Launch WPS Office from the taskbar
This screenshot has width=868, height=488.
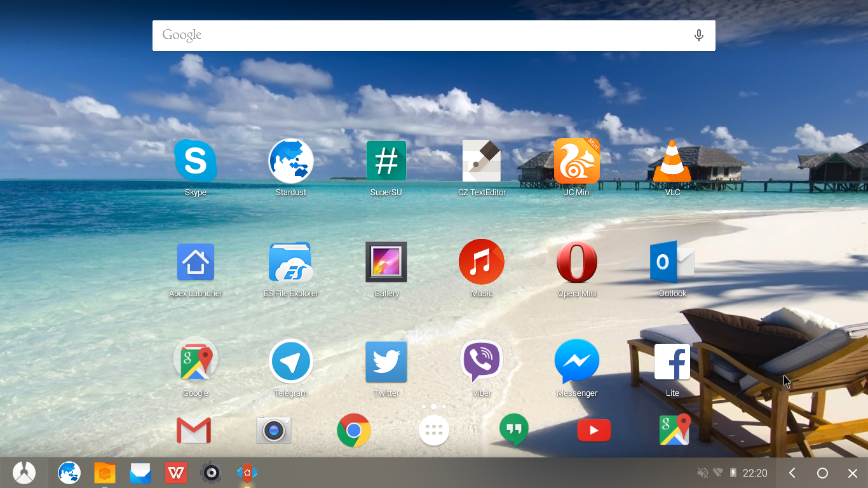(x=176, y=473)
